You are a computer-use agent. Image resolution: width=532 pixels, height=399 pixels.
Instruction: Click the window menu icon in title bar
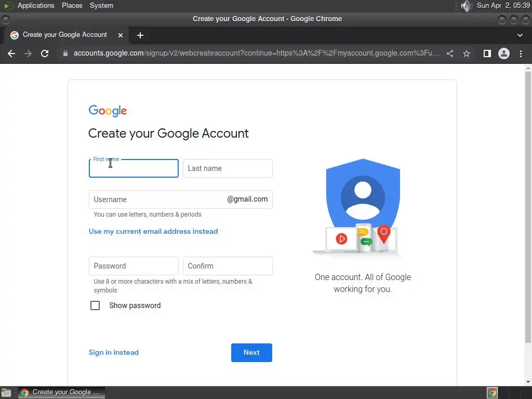(x=5, y=19)
